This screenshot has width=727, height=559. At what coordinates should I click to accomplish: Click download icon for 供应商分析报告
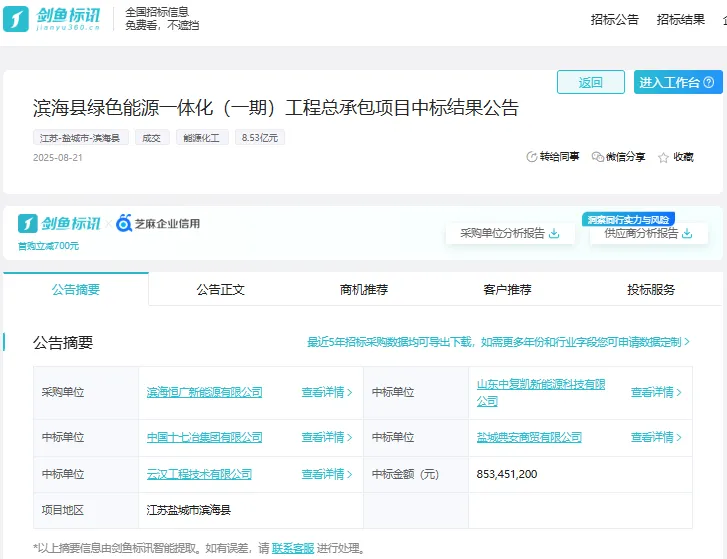coord(688,234)
